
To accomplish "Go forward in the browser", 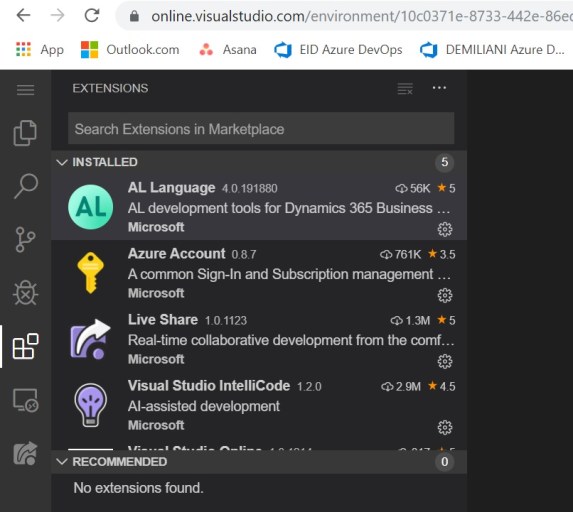I will [57, 15].
